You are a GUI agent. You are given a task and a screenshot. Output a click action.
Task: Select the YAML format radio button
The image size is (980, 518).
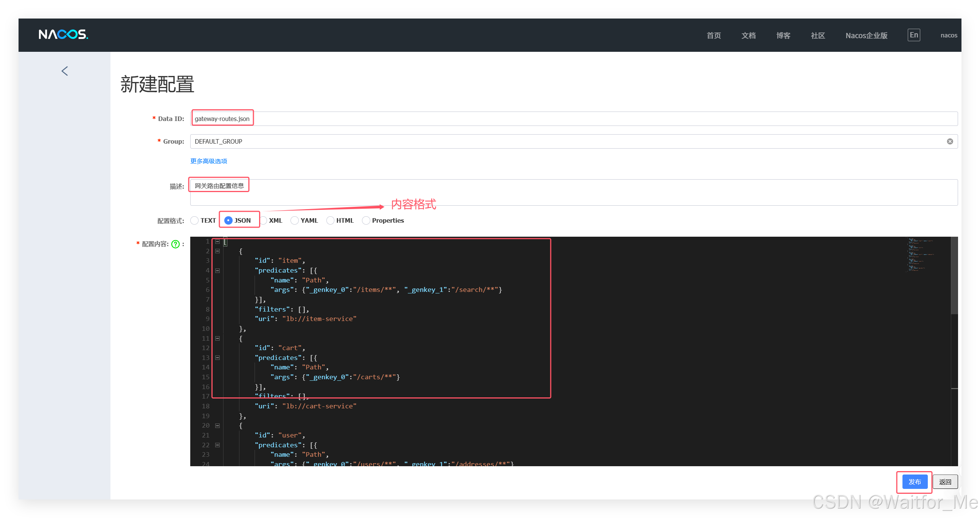point(295,220)
